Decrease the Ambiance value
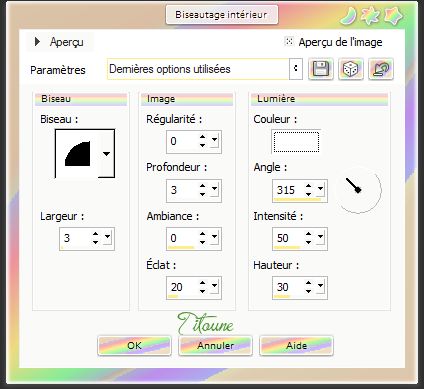 coord(202,242)
